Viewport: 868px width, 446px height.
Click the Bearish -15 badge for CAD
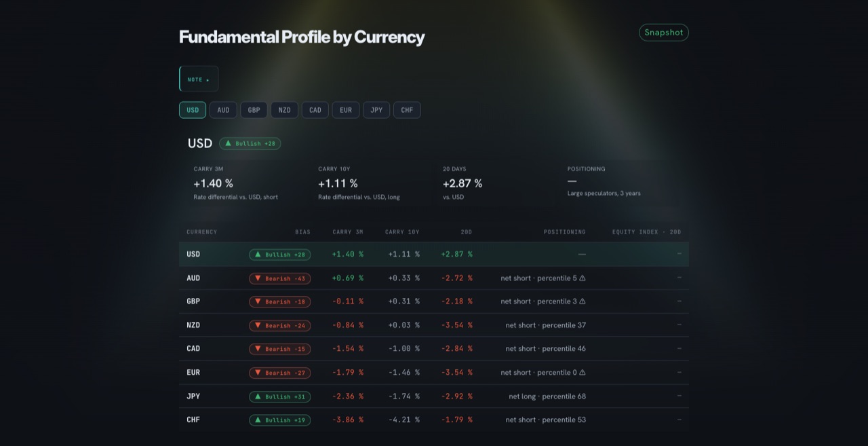tap(279, 349)
